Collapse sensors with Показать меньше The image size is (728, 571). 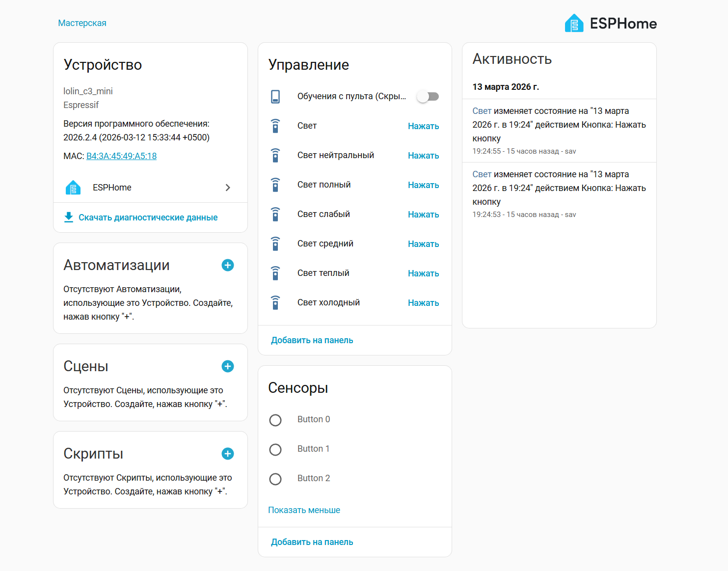[x=304, y=510]
